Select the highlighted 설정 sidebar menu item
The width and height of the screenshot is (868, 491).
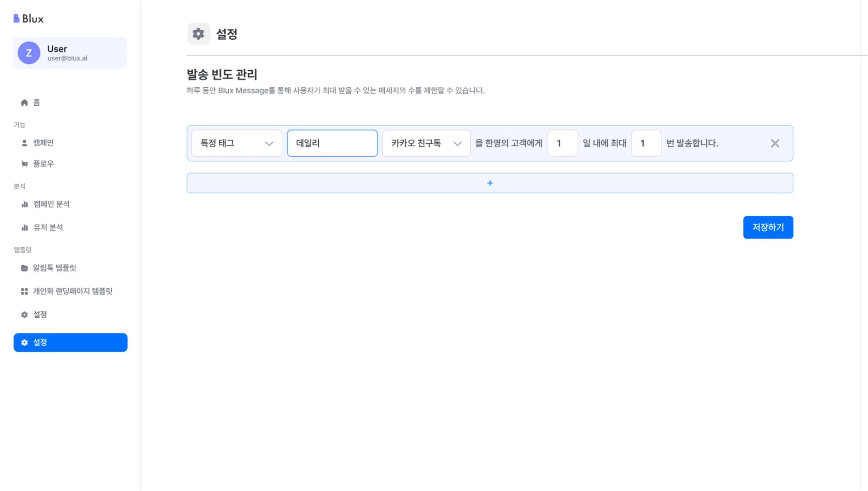coord(70,342)
